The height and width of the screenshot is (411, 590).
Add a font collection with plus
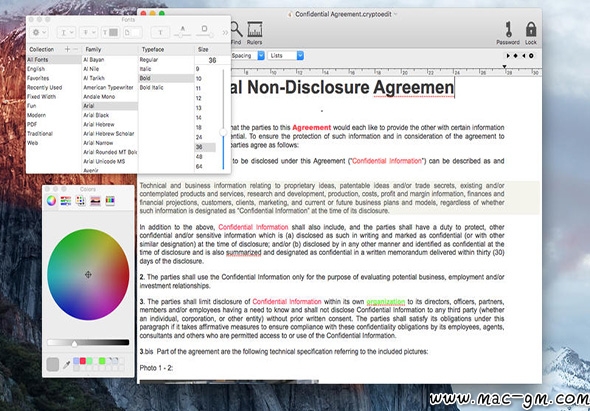tap(67, 49)
